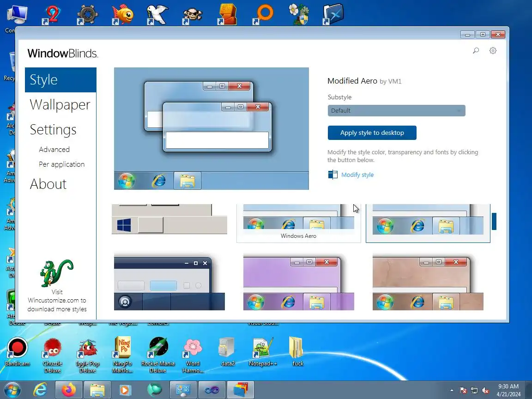Click the Show desktop strip
The height and width of the screenshot is (399, 532).
click(x=529, y=390)
